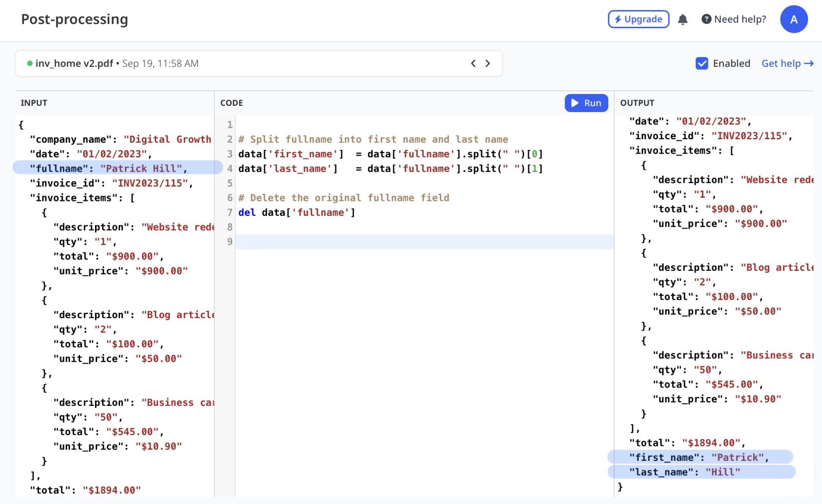Run the post-processing code
Image resolution: width=822 pixels, height=504 pixels.
click(x=586, y=103)
